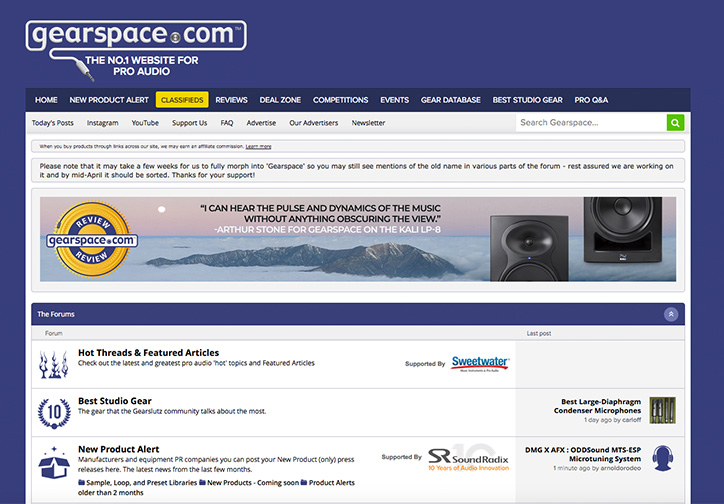Click the gearspace review badge in banner
The height and width of the screenshot is (504, 724).
point(92,240)
